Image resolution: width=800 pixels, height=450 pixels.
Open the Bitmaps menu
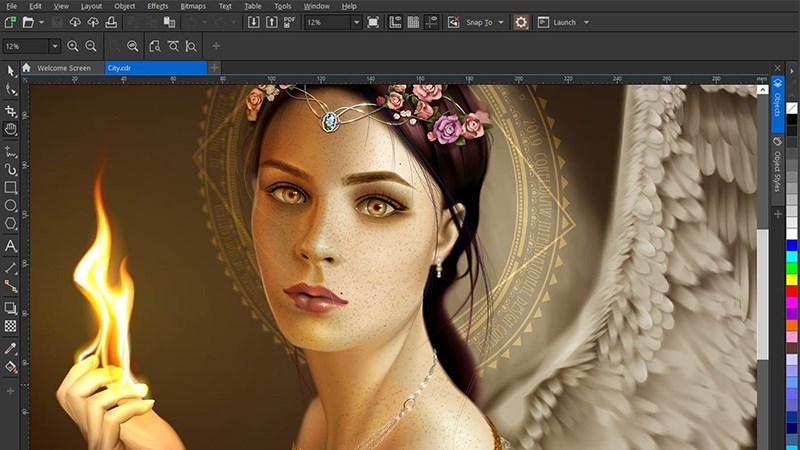(193, 6)
